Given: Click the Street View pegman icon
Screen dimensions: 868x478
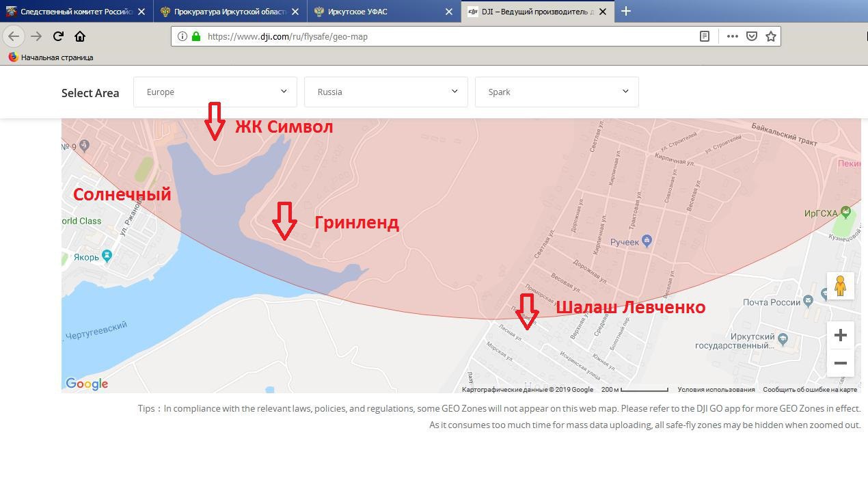Looking at the screenshot, I should tap(841, 286).
